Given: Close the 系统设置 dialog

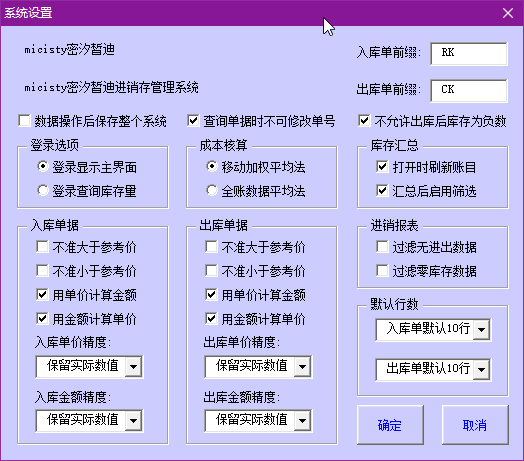Looking at the screenshot, I should coord(508,13).
